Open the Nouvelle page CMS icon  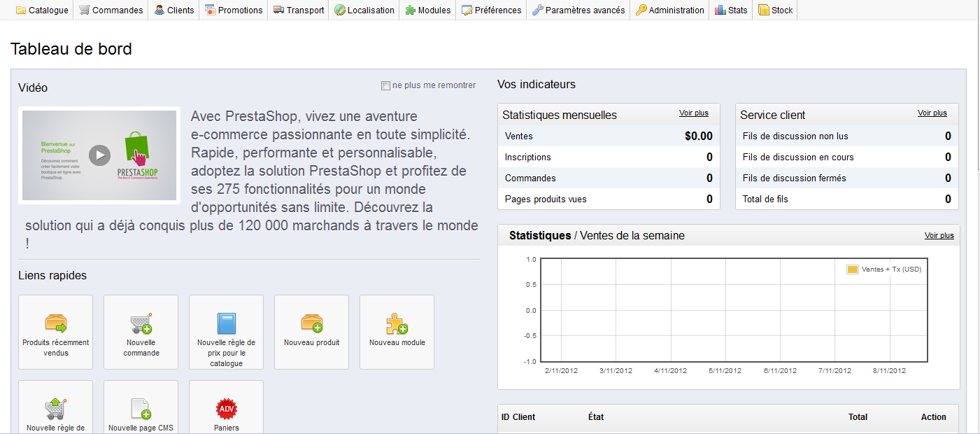pyautogui.click(x=141, y=409)
